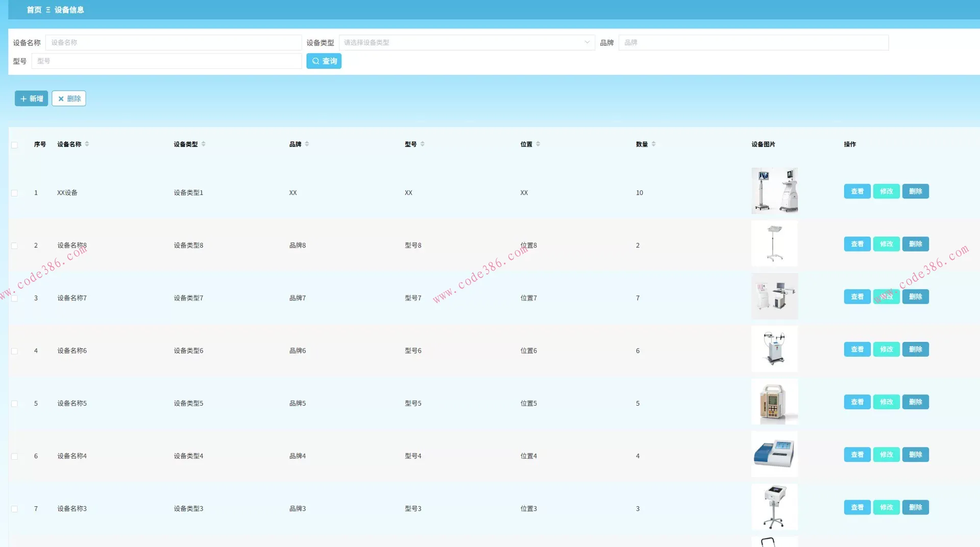Go to 首页 in the breadcrumb

pyautogui.click(x=34, y=10)
